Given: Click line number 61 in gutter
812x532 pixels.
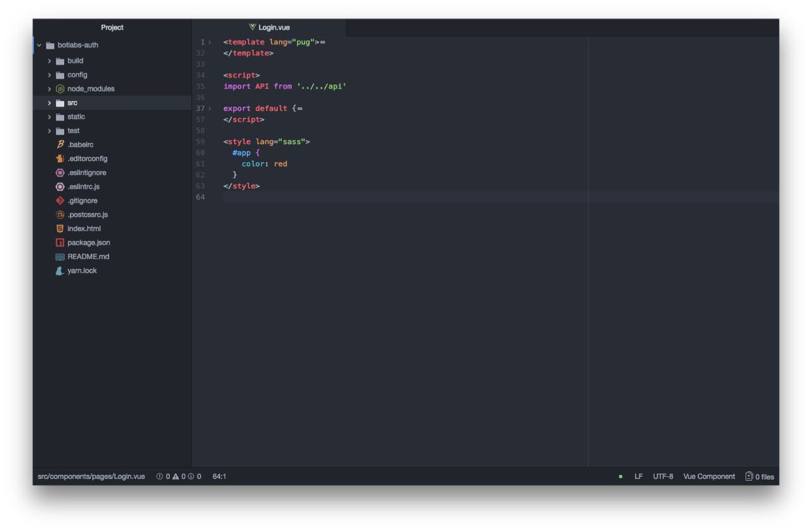Looking at the screenshot, I should tap(200, 164).
